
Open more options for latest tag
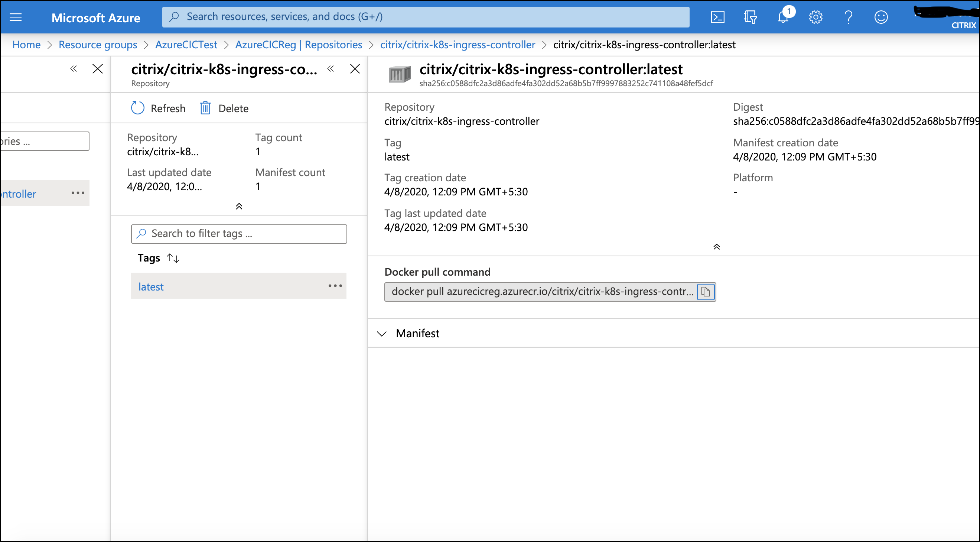(x=335, y=286)
